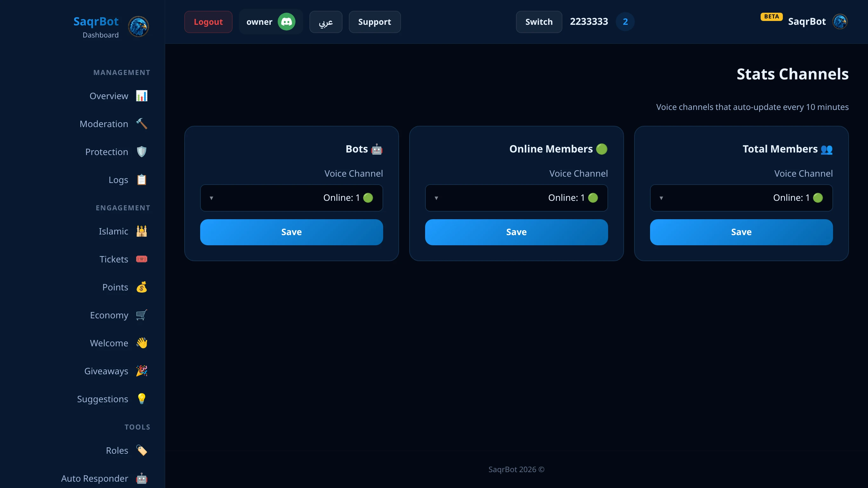
Task: Save the Online Members stats channel
Action: [516, 232]
